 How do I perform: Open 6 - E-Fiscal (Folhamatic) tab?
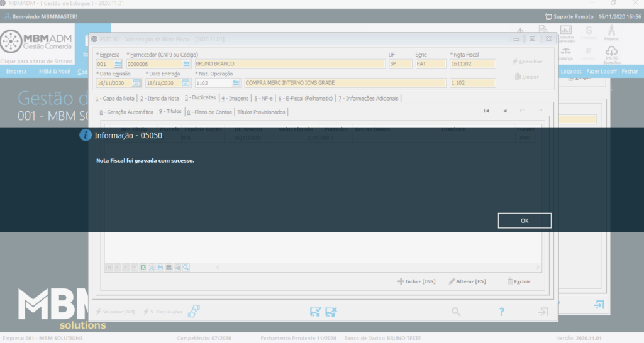click(x=306, y=99)
